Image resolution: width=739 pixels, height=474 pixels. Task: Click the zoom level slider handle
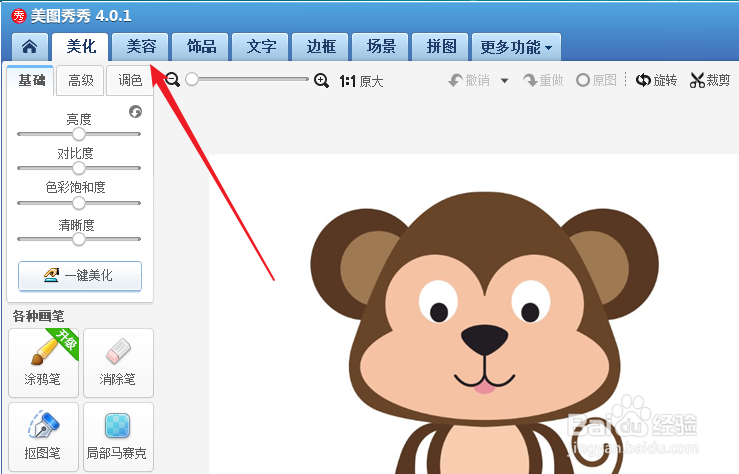point(192,79)
